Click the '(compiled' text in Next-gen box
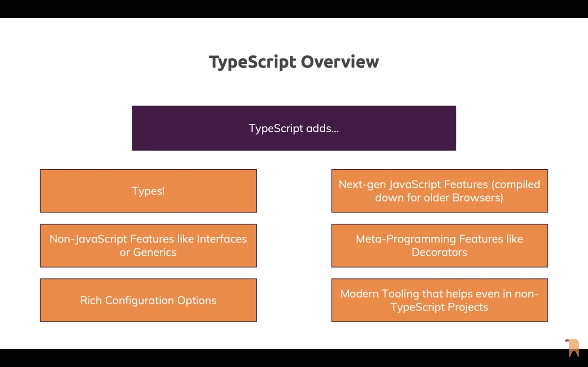The height and width of the screenshot is (367, 588). pyautogui.click(x=516, y=185)
